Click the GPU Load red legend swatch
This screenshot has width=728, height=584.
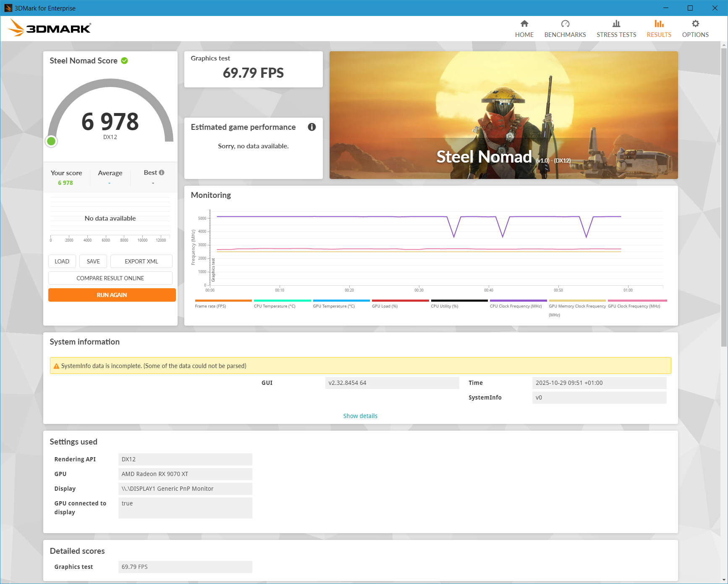pos(400,300)
